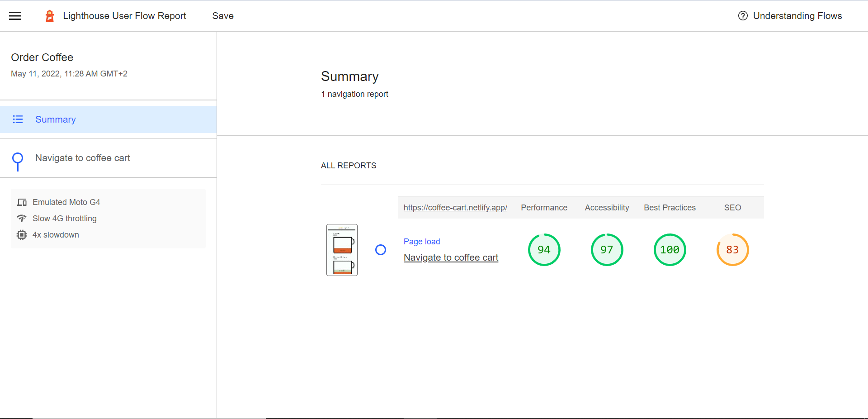Image resolution: width=868 pixels, height=419 pixels.
Task: Click the coffee cart page screenshot thumbnail
Action: [x=342, y=250]
